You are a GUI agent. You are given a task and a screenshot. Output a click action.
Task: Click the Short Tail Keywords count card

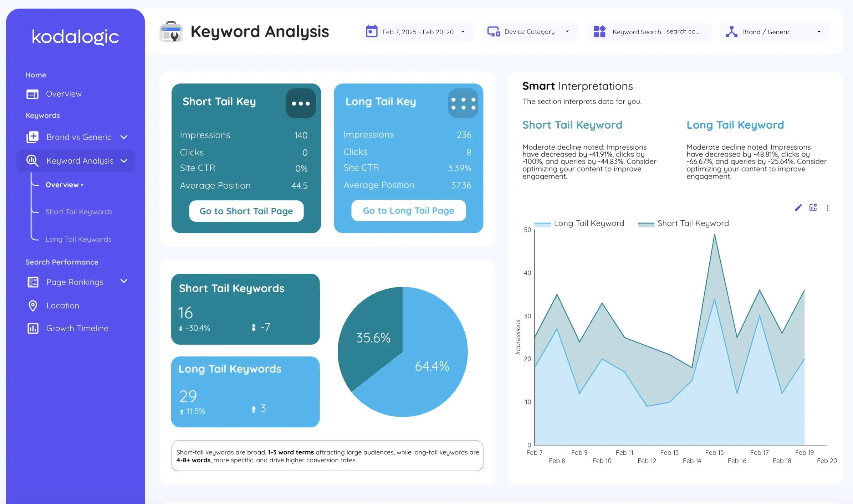click(245, 309)
